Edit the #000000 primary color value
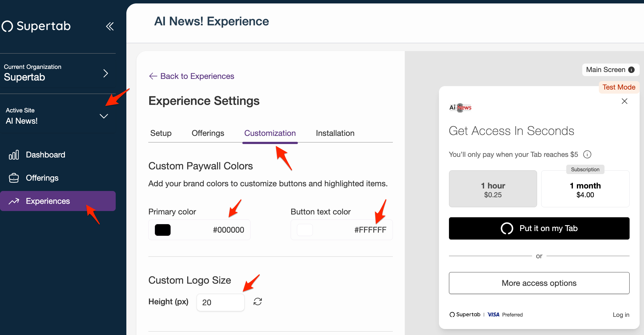The width and height of the screenshot is (644, 335). coord(229,230)
